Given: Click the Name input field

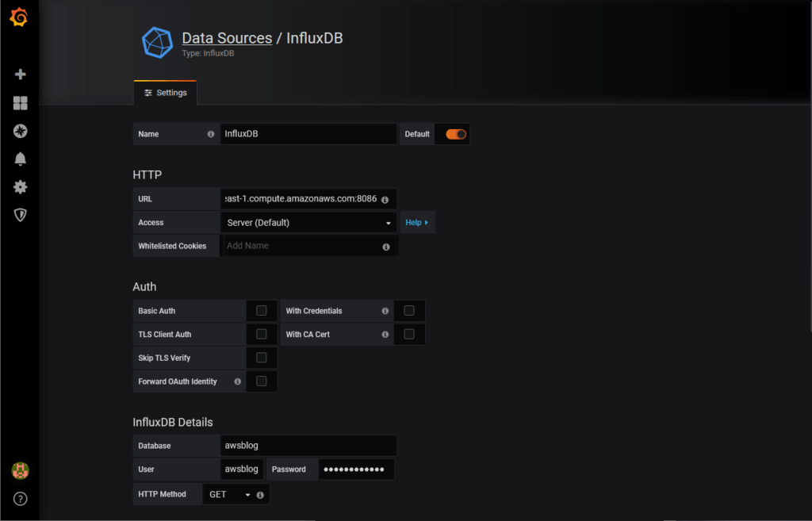Looking at the screenshot, I should pos(308,134).
